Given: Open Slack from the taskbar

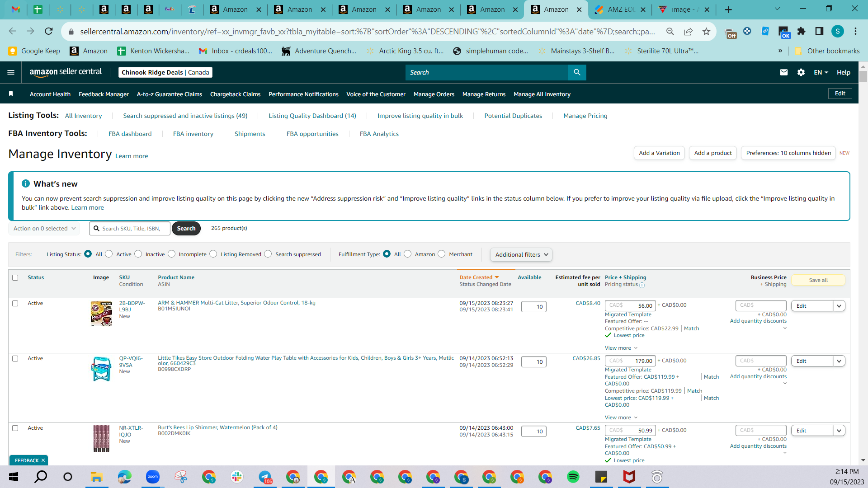Looking at the screenshot, I should point(237,477).
